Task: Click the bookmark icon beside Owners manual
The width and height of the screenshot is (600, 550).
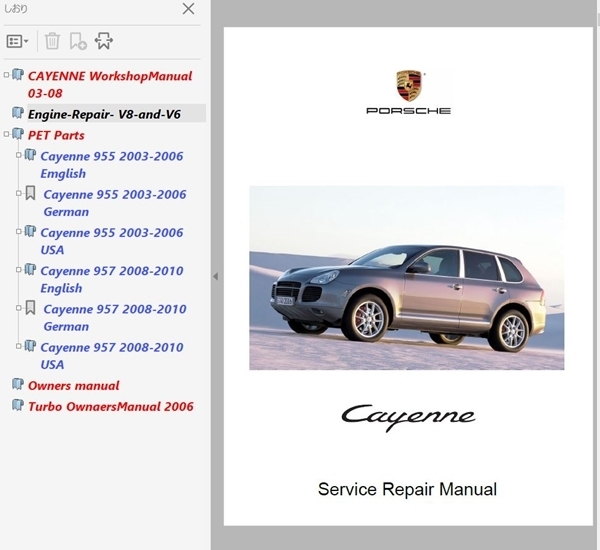Action: pos(18,384)
